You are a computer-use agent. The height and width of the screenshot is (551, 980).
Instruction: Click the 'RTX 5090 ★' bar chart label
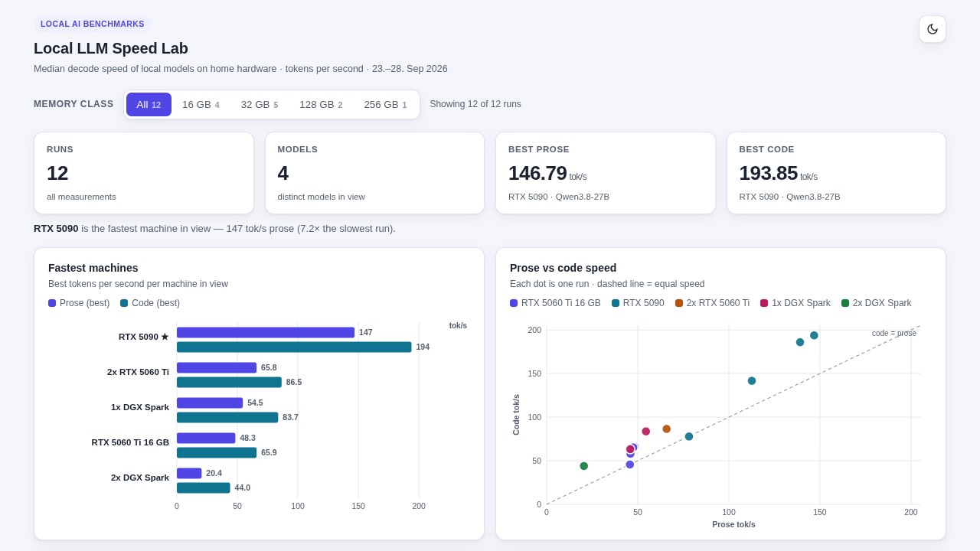[x=144, y=337]
